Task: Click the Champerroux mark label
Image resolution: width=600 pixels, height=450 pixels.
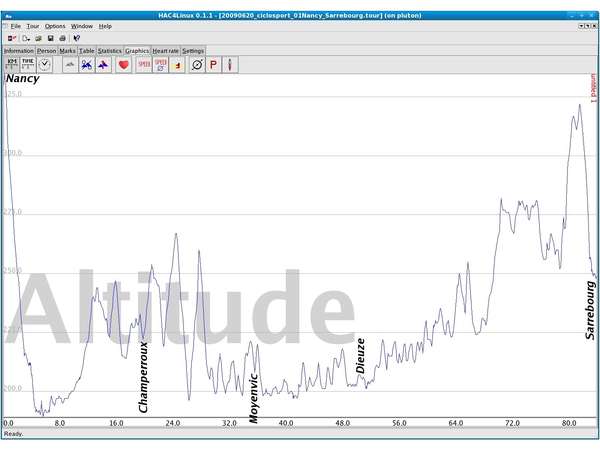Action: (143, 377)
